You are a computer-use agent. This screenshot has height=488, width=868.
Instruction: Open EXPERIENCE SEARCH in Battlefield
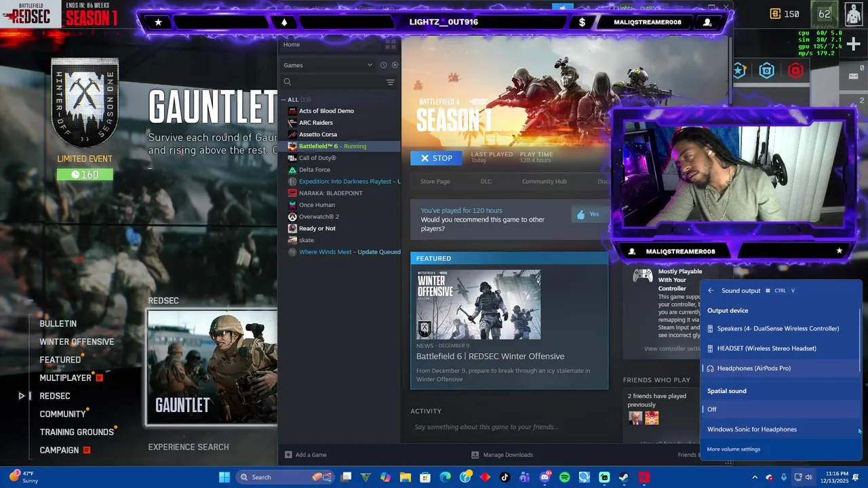pos(189,447)
